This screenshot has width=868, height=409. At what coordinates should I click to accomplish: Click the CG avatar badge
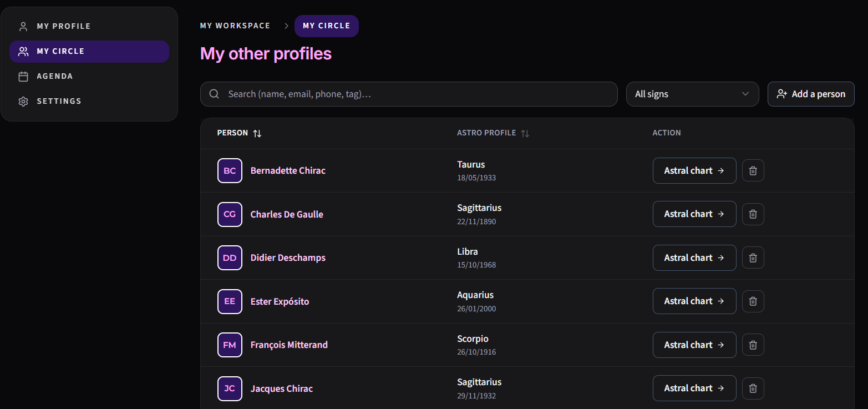[230, 214]
